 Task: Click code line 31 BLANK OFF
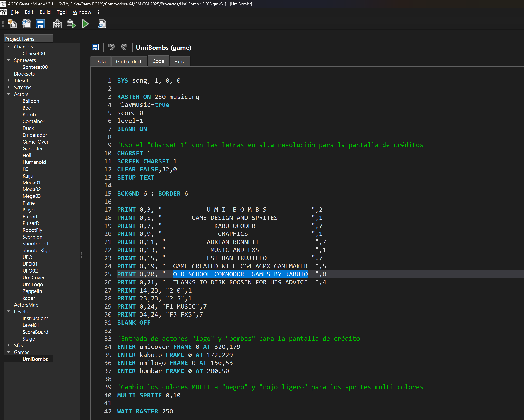(x=134, y=323)
